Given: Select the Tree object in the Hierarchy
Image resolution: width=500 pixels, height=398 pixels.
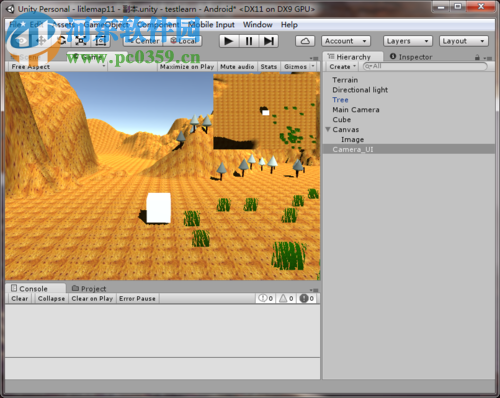Looking at the screenshot, I should [409, 100].
